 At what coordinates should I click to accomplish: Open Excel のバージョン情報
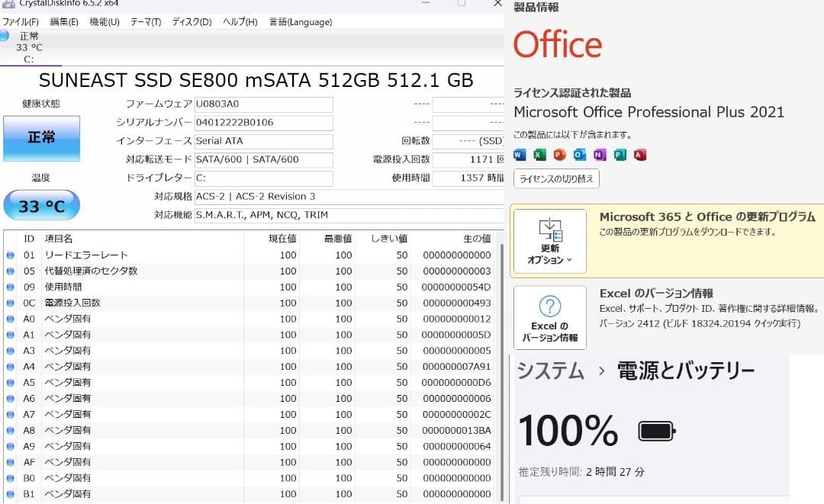click(551, 317)
